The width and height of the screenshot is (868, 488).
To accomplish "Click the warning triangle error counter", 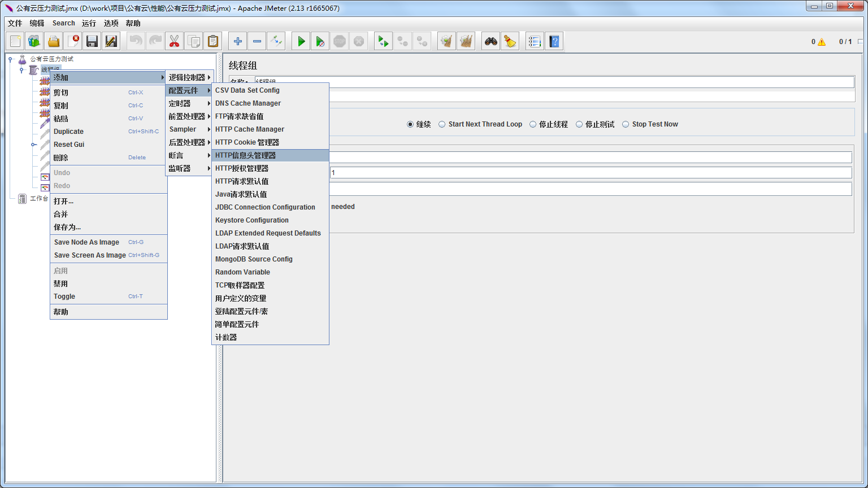I will pyautogui.click(x=822, y=42).
